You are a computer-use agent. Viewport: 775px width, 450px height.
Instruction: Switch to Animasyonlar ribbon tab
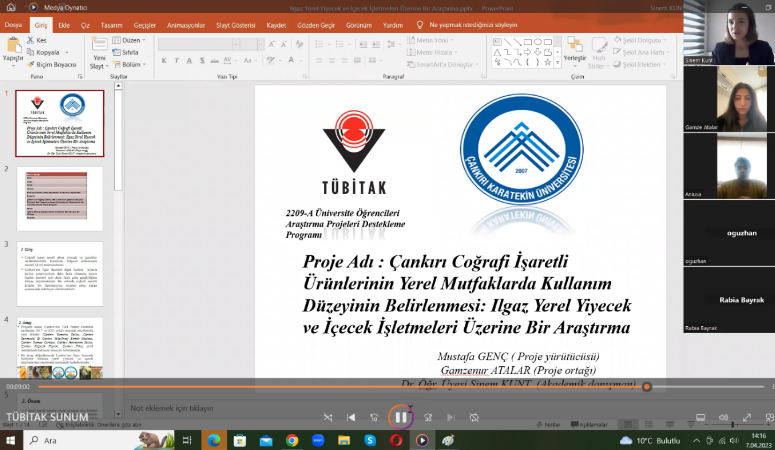(186, 25)
